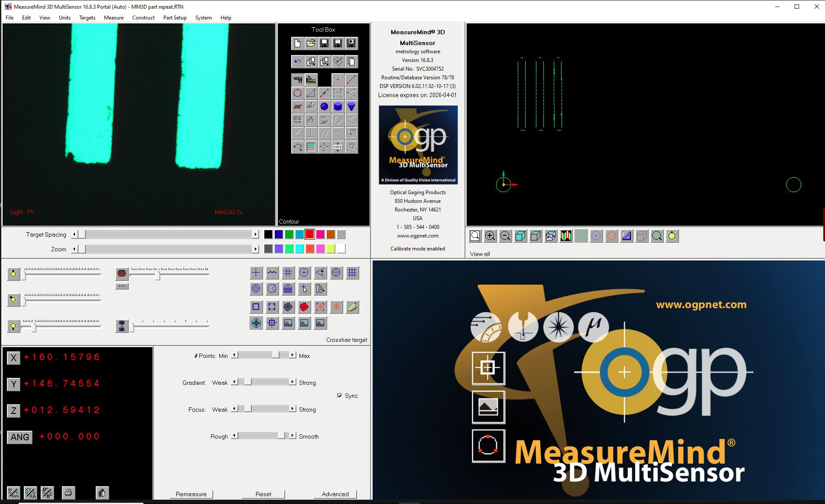The image size is (825, 504).
Task: Toggle the Sync checkbox
Action: coord(340,396)
